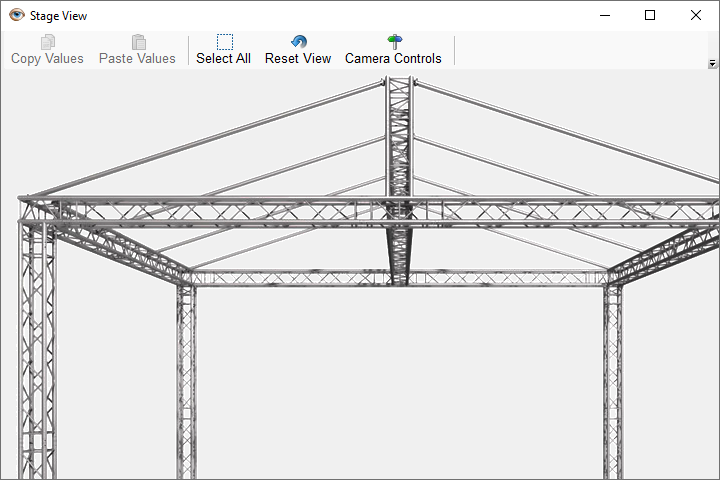This screenshot has width=720, height=480.
Task: Click the left side angled truss beam
Action: coord(120,247)
